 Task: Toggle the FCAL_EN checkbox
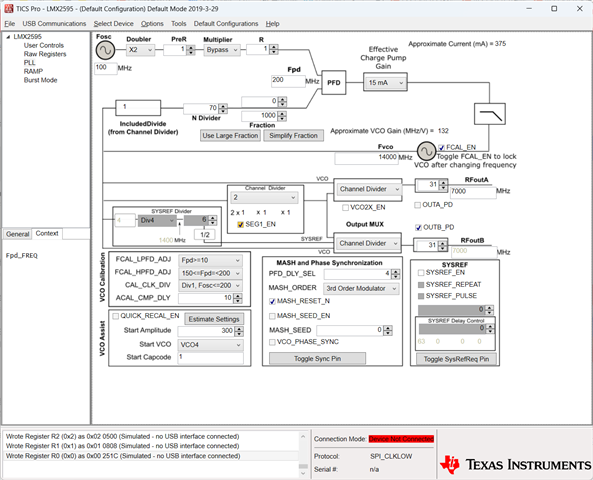(441, 148)
